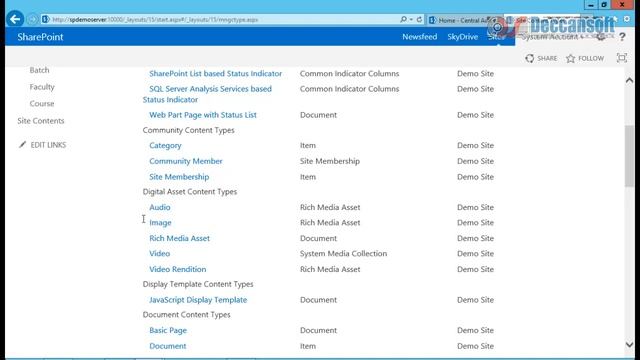Click the refresh icon in address bar
This screenshot has width=640, height=360.
click(419, 19)
